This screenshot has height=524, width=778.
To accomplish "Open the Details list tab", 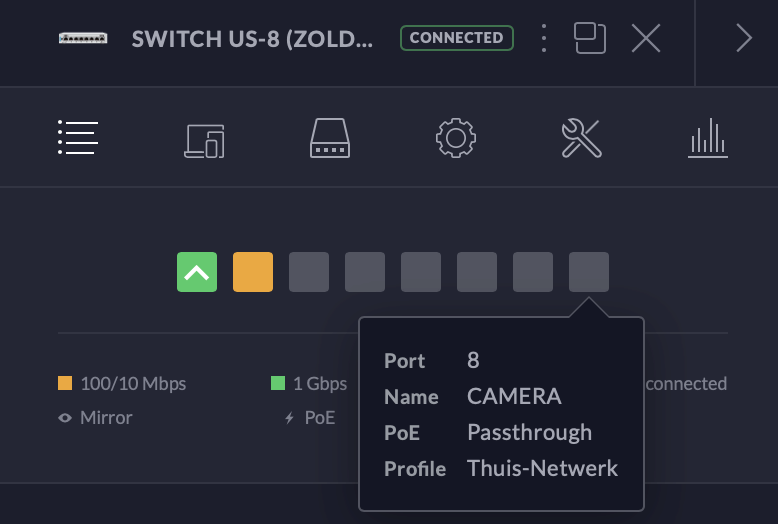I will pyautogui.click(x=78, y=137).
